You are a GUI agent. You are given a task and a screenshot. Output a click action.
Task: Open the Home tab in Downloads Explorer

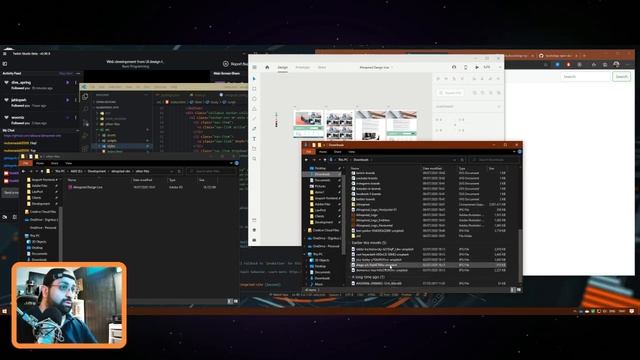pyautogui.click(x=323, y=152)
